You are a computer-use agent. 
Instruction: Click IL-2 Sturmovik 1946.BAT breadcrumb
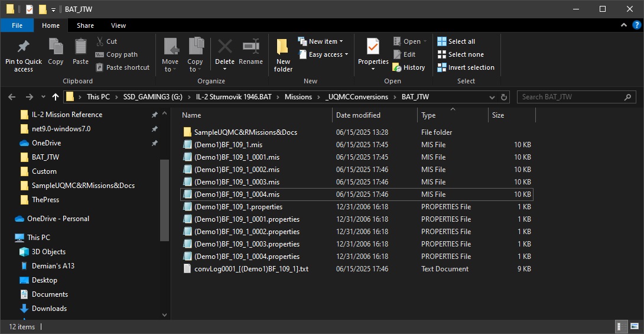coord(234,97)
